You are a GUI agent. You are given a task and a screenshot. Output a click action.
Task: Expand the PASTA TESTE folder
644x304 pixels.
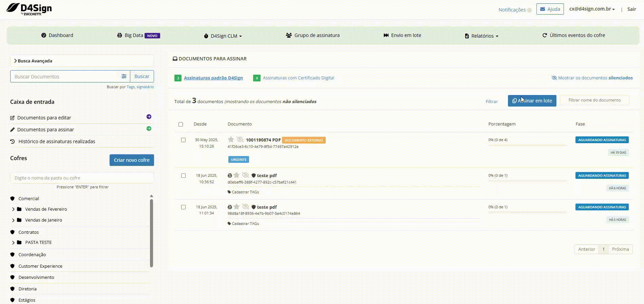(13, 243)
